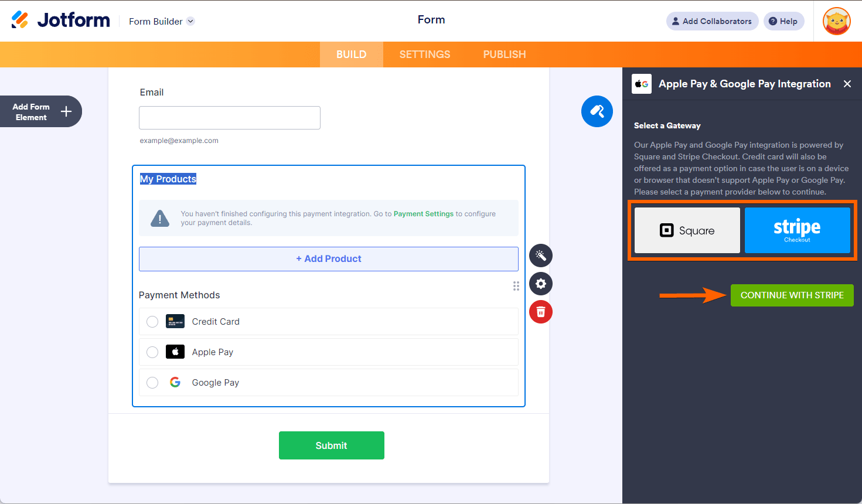Open the user avatar menu
The height and width of the screenshot is (504, 862).
click(x=837, y=21)
